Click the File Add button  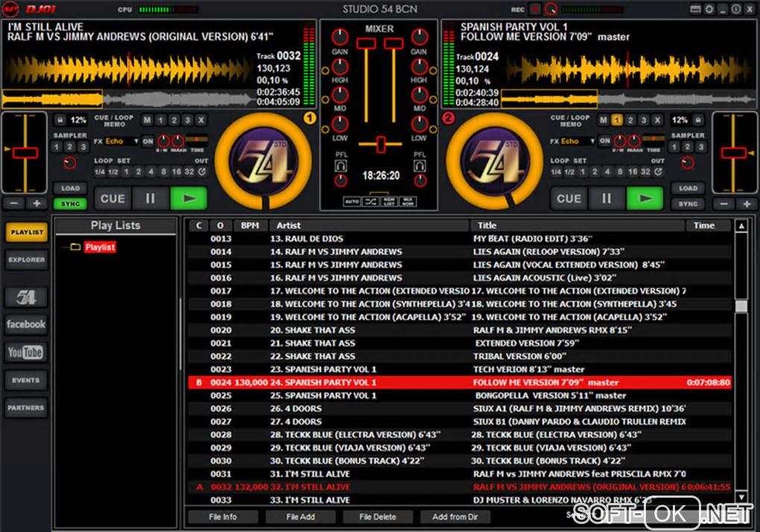coord(300,517)
